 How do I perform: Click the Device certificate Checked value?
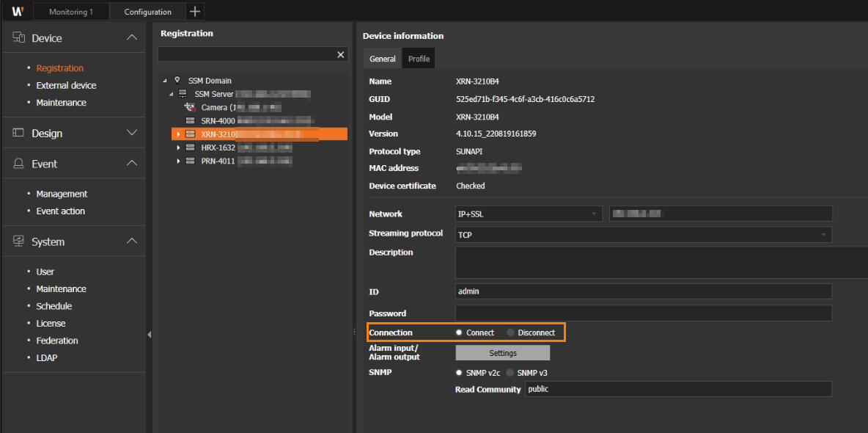(471, 186)
